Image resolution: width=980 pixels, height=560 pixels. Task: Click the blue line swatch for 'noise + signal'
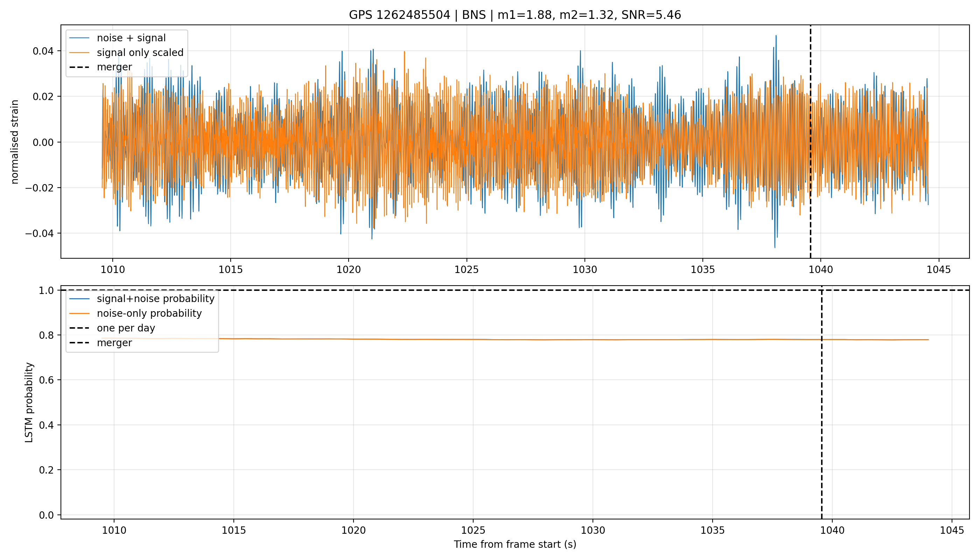pyautogui.click(x=79, y=38)
